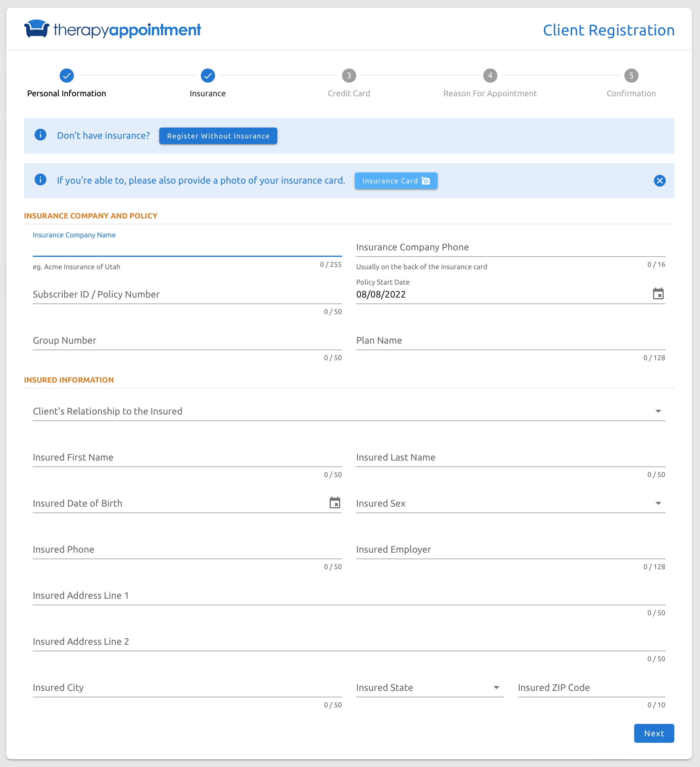Click the completed checkmark on Personal Information step
The width and height of the screenshot is (700, 767).
coord(67,76)
